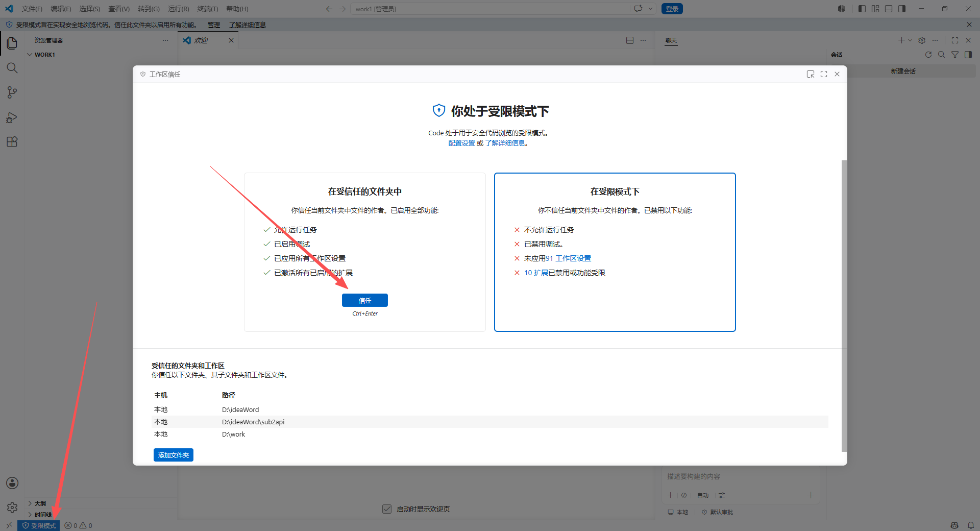Open the 配置设置 link in dialog
Viewport: 980px width, 531px height.
pos(461,143)
